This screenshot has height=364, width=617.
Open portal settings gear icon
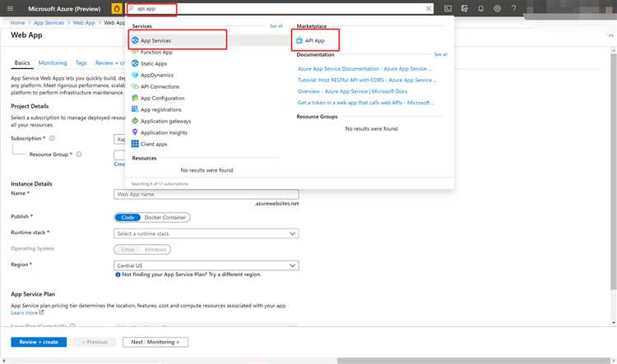498,9
